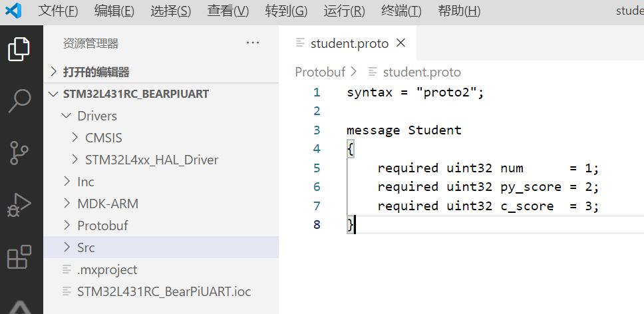
Task: Open the Explorer more actions ellipsis
Action: coord(253,43)
